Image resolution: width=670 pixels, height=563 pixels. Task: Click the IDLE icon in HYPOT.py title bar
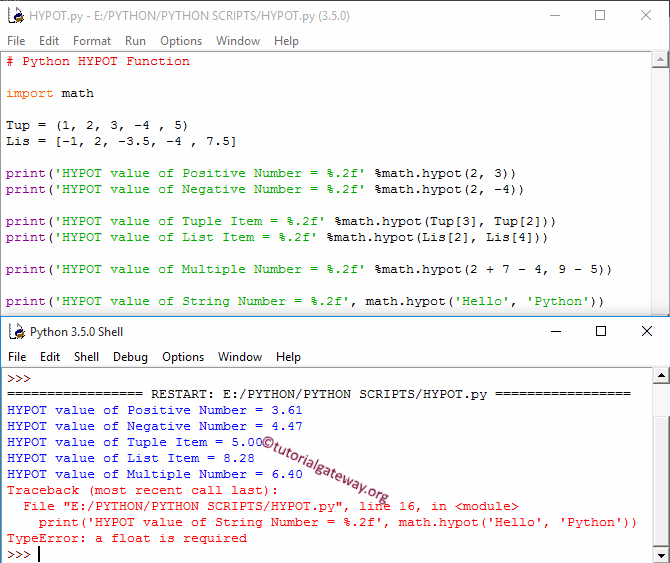pos(16,16)
